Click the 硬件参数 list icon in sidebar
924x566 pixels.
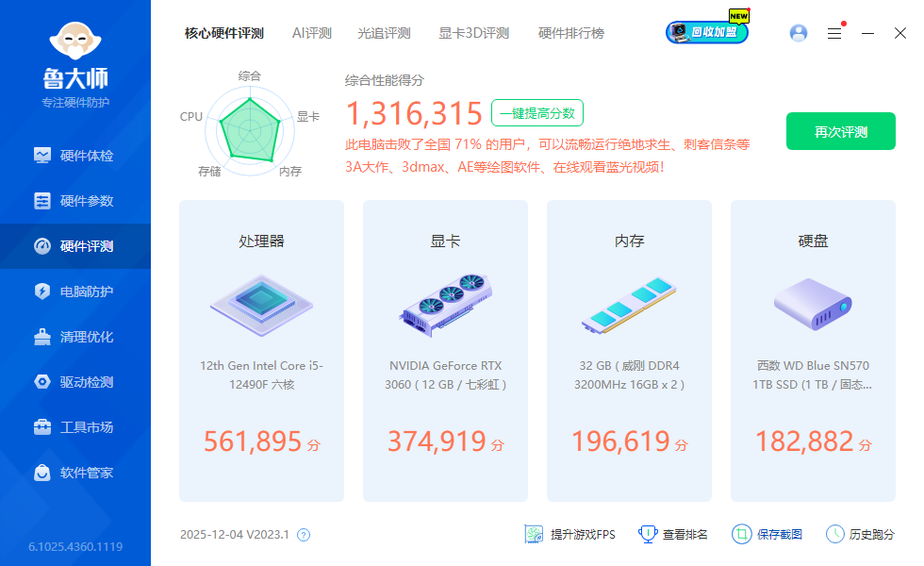point(42,201)
